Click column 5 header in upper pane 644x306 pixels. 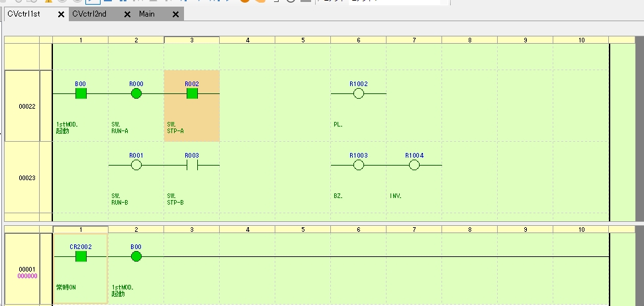tap(303, 40)
